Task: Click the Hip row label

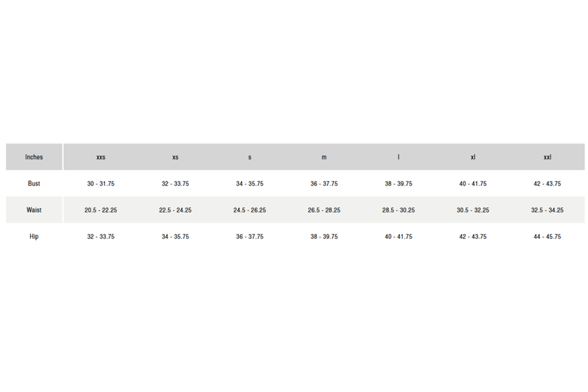Action: [x=34, y=237]
